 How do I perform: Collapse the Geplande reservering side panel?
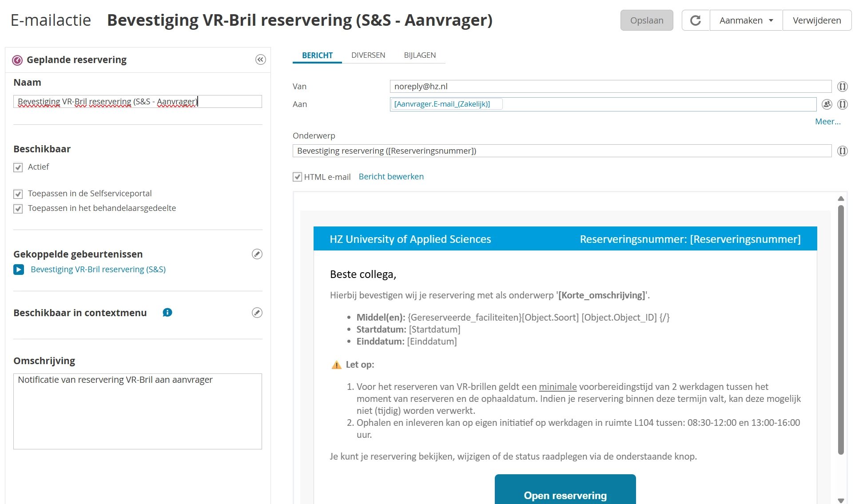pos(261,60)
